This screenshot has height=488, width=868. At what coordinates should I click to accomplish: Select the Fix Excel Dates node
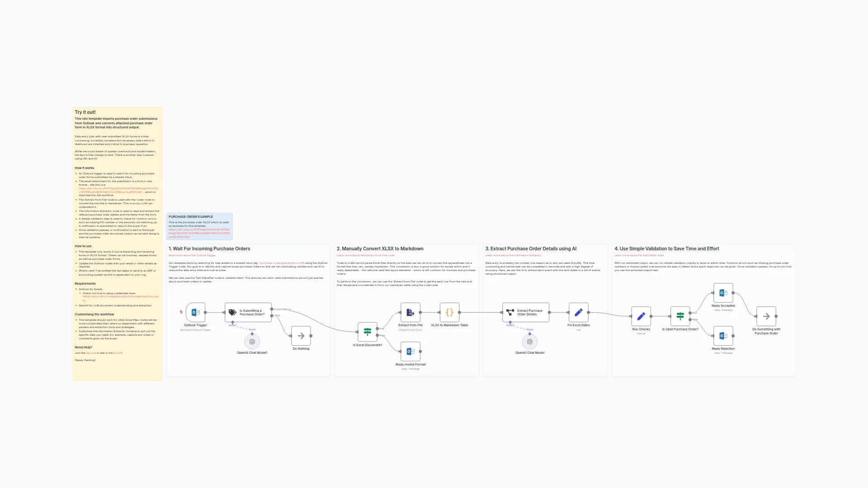579,312
